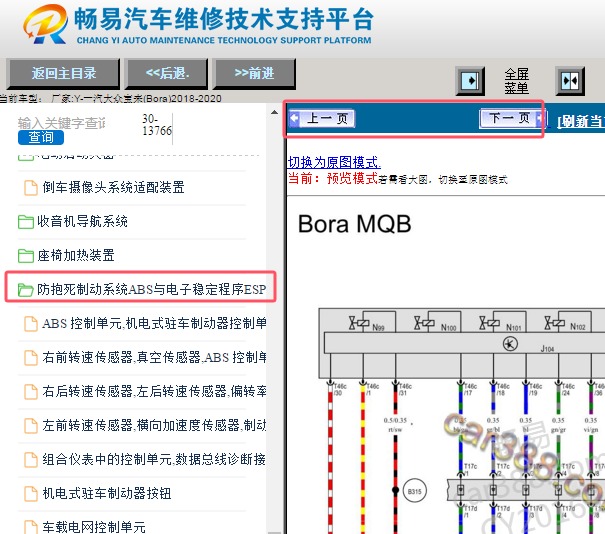
Task: Go to previous page with 上一页
Action: 322,118
